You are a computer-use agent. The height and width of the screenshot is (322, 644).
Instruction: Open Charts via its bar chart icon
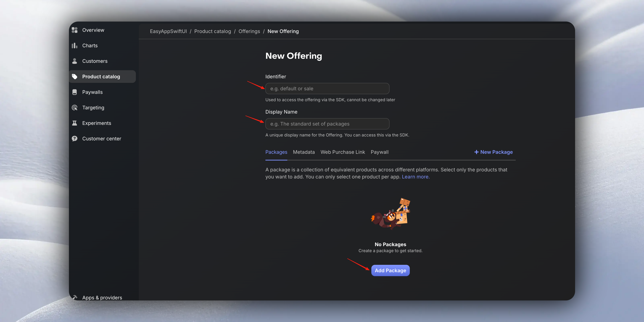click(74, 45)
